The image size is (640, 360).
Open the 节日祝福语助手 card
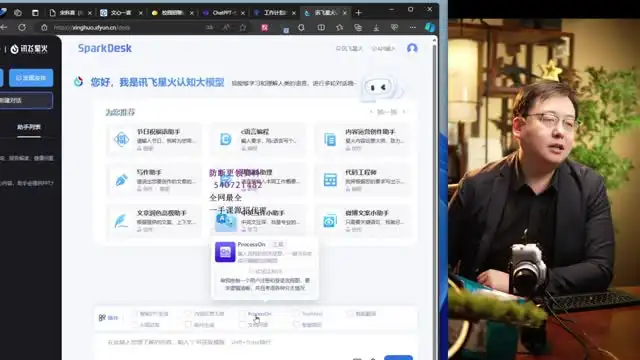[x=153, y=139]
